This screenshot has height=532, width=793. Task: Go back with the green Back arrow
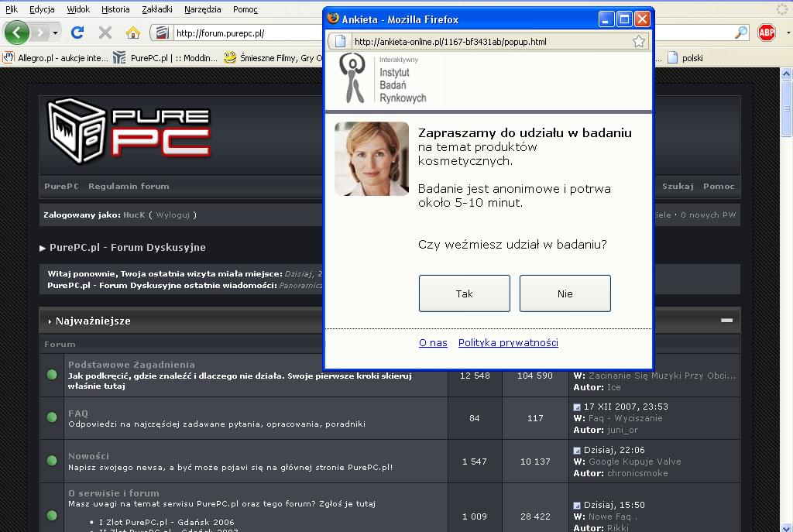(17, 33)
